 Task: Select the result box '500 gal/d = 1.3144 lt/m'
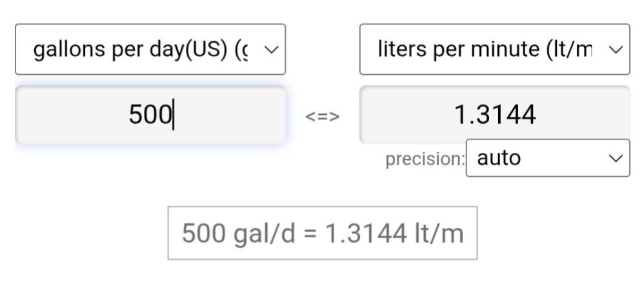click(x=322, y=233)
